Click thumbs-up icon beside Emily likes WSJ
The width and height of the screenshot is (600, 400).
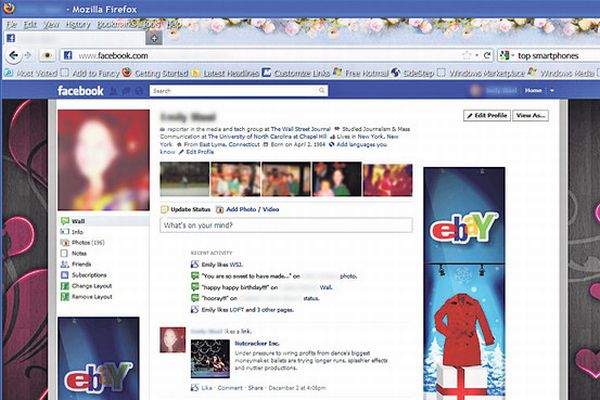click(x=195, y=264)
